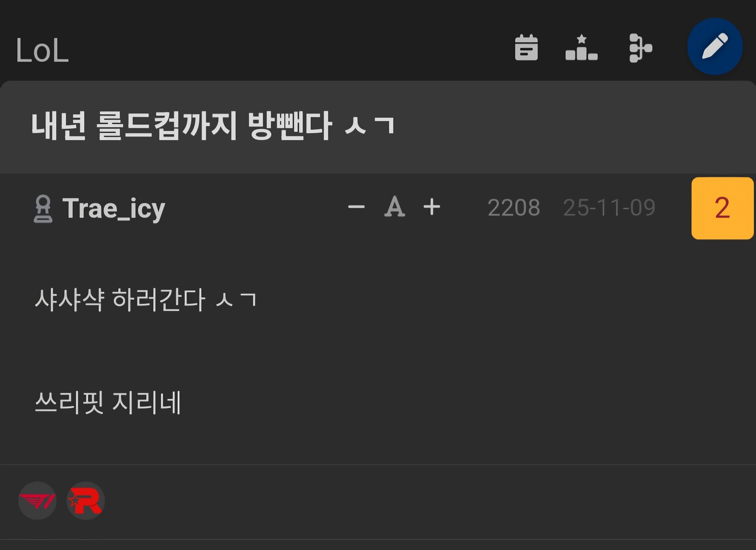Go to the LoL board title
756x550 pixels.
[x=42, y=50]
